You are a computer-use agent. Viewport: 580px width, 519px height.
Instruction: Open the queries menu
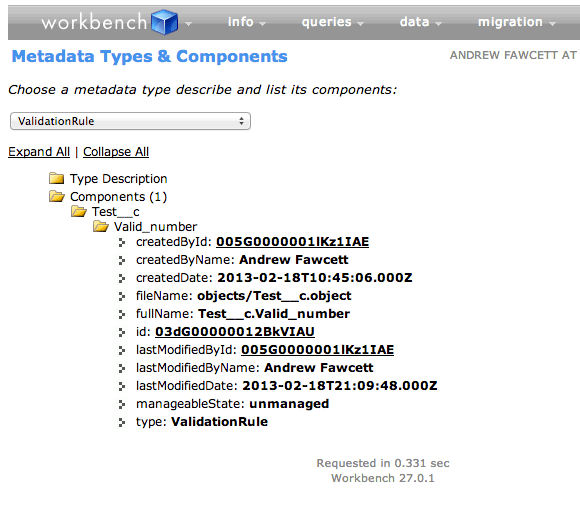tap(333, 22)
